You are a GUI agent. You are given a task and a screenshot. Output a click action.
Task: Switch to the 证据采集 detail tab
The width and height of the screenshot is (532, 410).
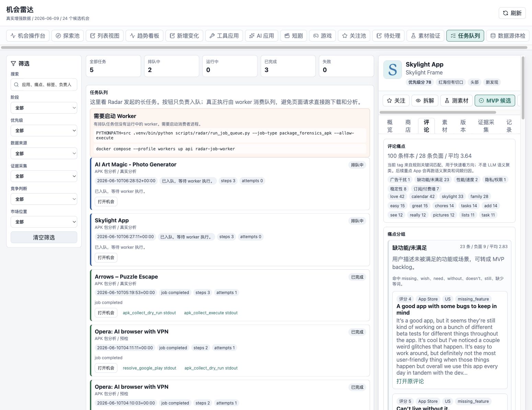tap(486, 126)
